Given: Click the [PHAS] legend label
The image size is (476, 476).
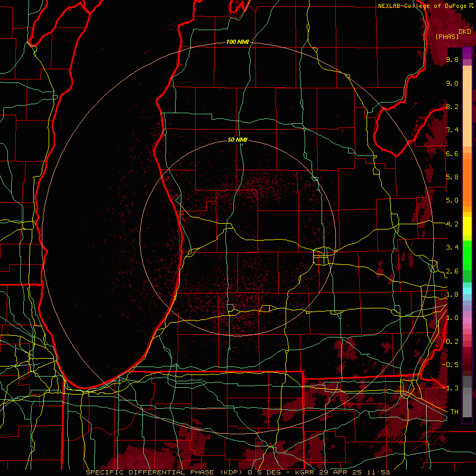Looking at the screenshot, I should 447,36.
